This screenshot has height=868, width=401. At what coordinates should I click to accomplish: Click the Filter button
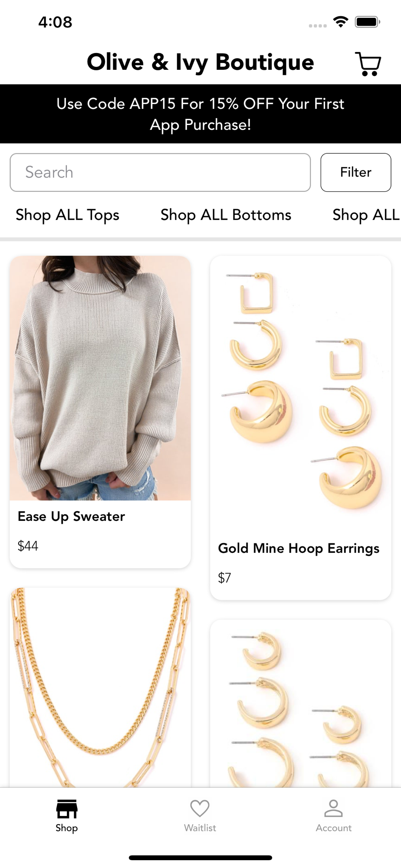click(x=355, y=172)
